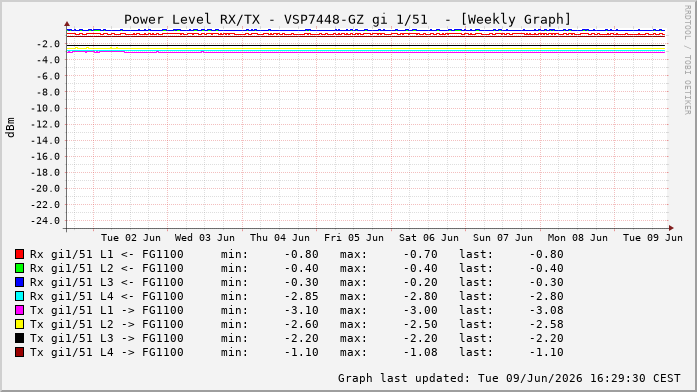Click the cyan Rx L4 legend swatch
The height and width of the screenshot is (392, 697).
pos(19,296)
